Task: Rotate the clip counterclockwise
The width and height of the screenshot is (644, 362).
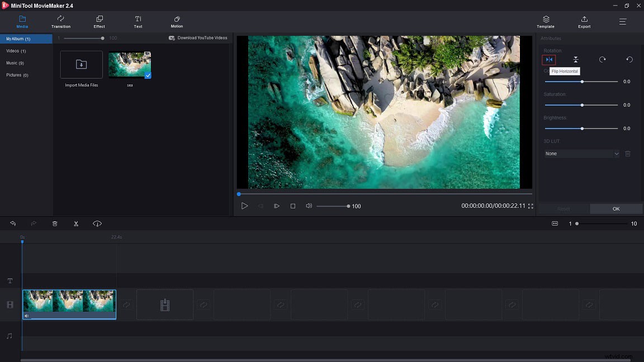Action: click(629, 59)
